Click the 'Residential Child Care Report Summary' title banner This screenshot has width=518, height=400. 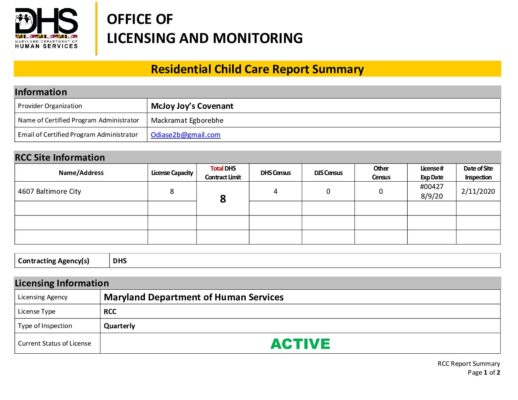(x=257, y=69)
